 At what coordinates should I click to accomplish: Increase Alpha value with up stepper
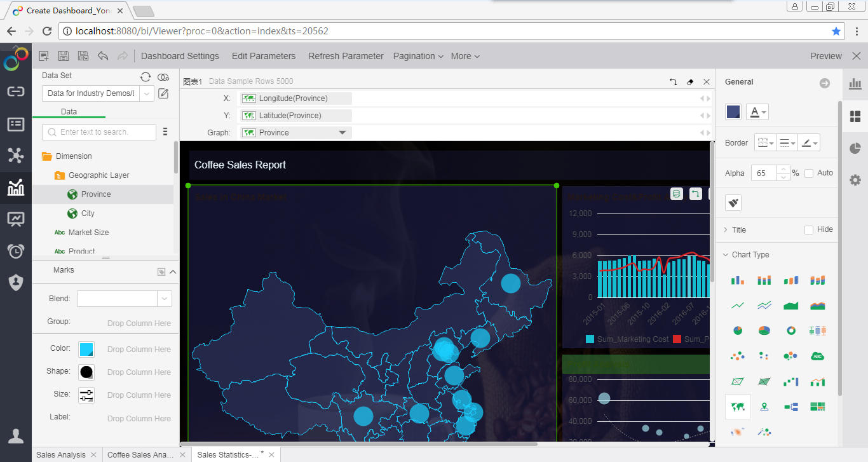[x=784, y=170]
